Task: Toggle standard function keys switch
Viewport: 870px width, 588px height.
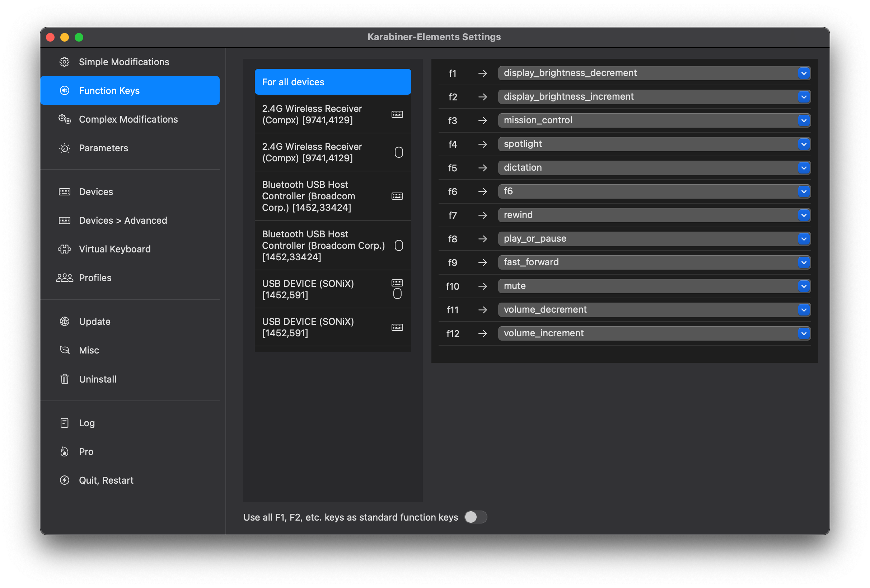Action: tap(476, 517)
